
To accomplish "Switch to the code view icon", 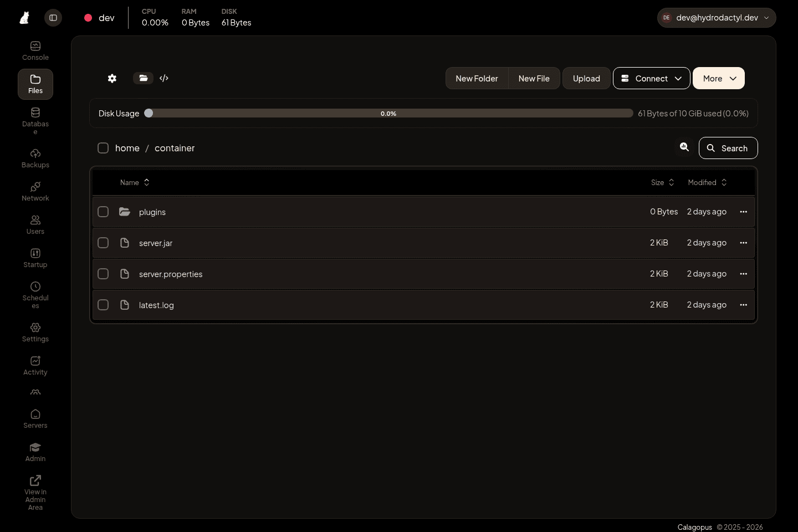I will pyautogui.click(x=164, y=78).
